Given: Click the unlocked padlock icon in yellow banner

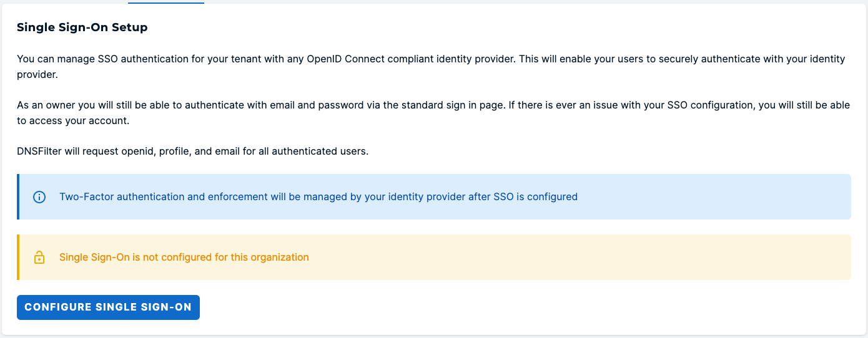Looking at the screenshot, I should [x=39, y=257].
